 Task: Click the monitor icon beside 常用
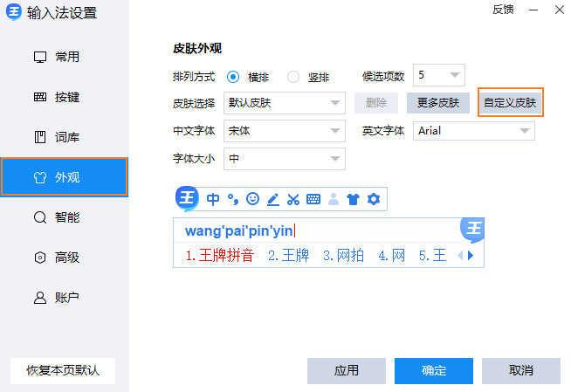coord(40,57)
